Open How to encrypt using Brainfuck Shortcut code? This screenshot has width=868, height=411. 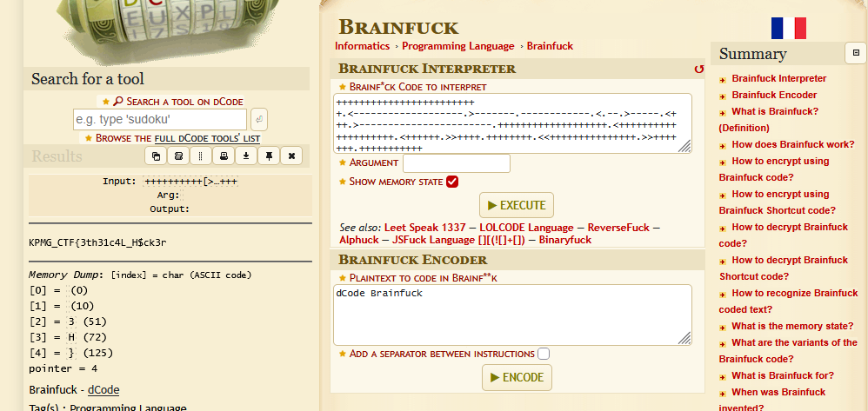[778, 202]
